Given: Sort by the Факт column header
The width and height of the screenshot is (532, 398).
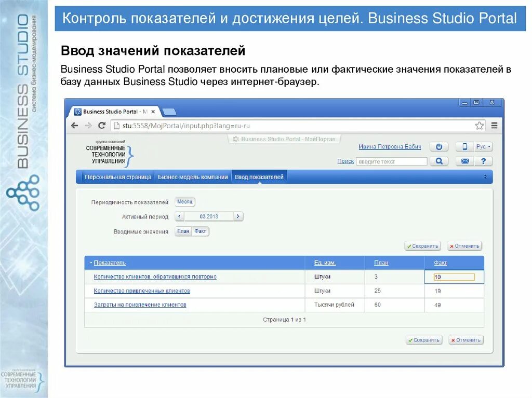Looking at the screenshot, I should [441, 263].
